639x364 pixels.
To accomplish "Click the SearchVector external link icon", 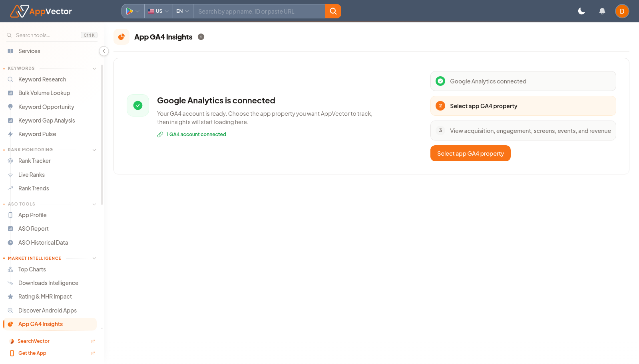I will tap(93, 341).
